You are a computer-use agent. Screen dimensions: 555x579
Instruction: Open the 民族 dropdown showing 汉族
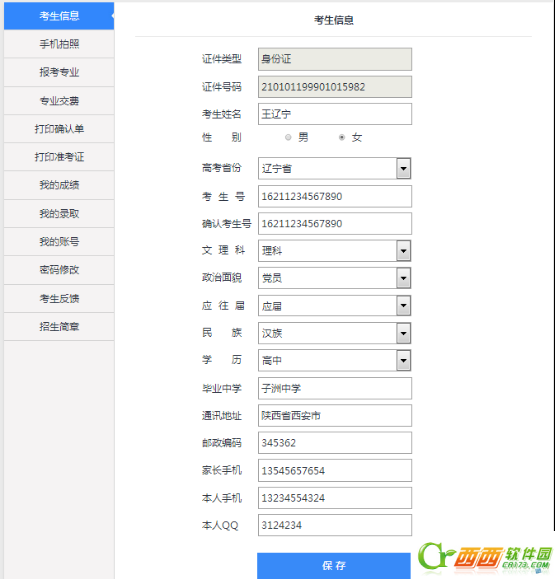click(x=335, y=333)
